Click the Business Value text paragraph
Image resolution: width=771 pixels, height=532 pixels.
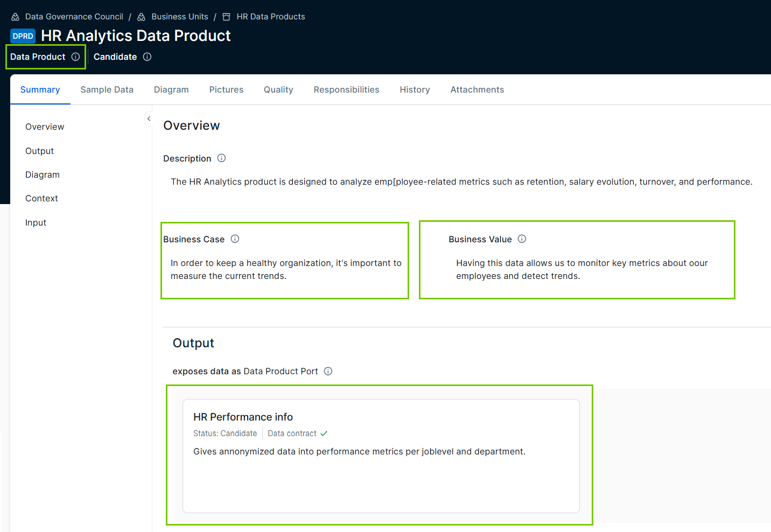point(582,269)
